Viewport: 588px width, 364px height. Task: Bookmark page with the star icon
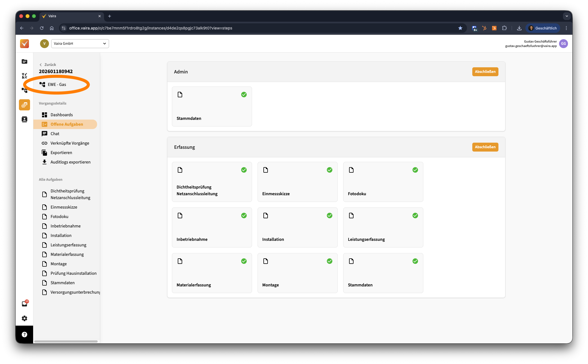460,28
